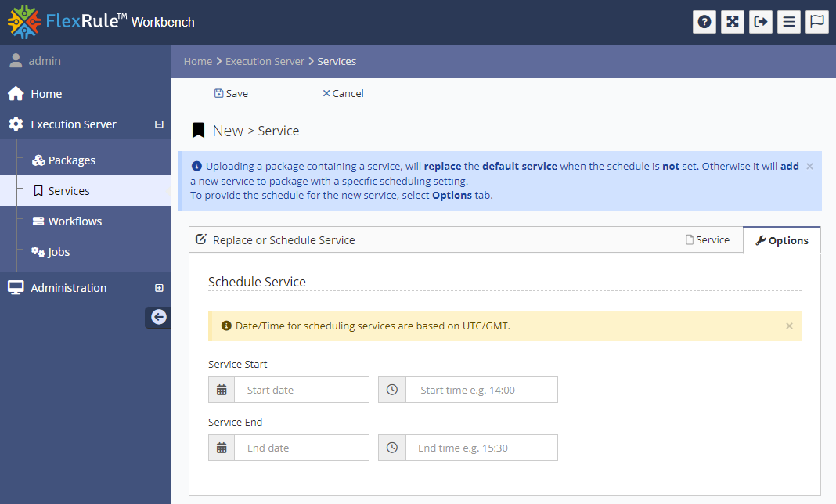Click the End time clock icon
This screenshot has width=836, height=504.
392,448
